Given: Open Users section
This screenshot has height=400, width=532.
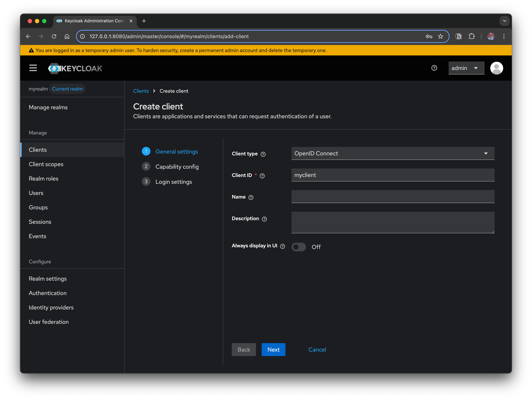Looking at the screenshot, I should [72, 193].
